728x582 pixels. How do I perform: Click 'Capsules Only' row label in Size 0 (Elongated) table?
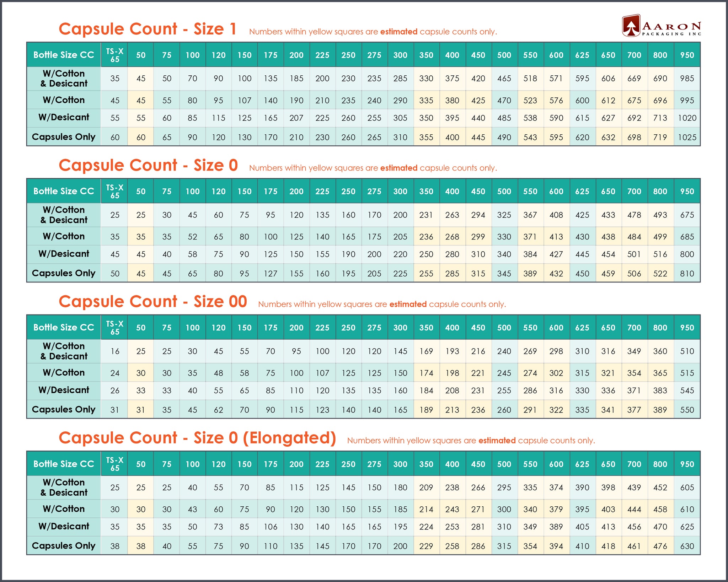point(64,546)
